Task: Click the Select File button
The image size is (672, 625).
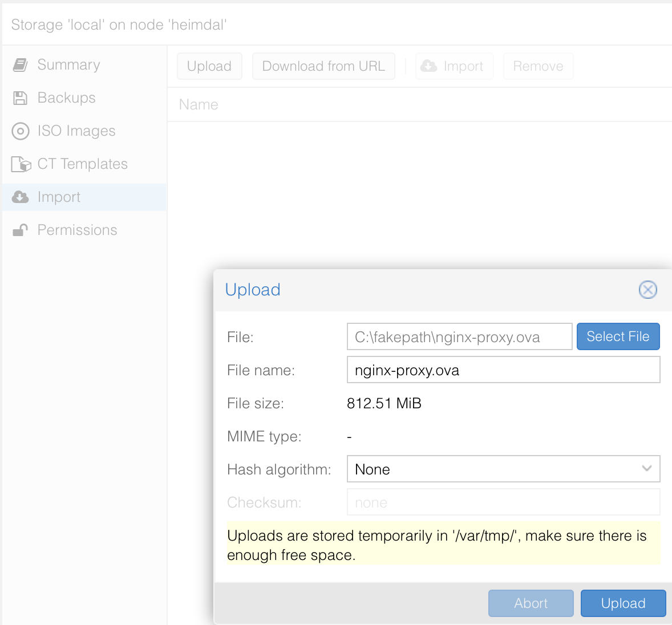Action: pyautogui.click(x=618, y=336)
